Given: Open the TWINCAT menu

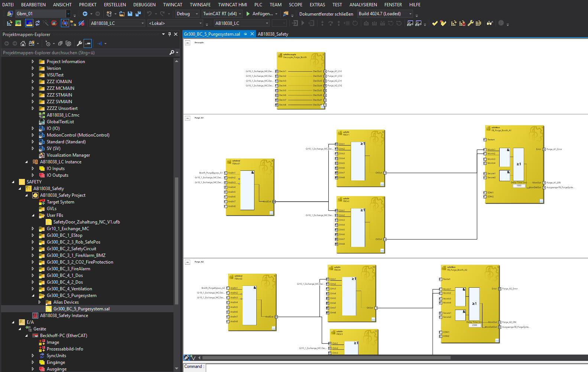Looking at the screenshot, I should [x=173, y=4].
